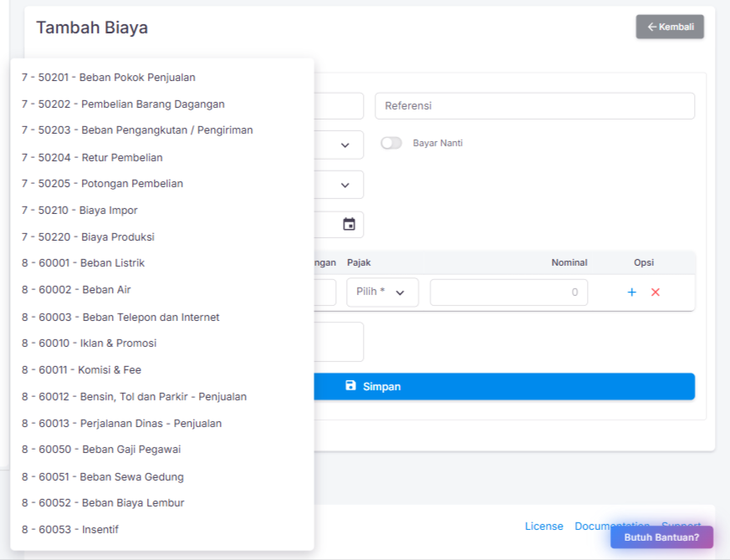Click the red X icon to delete row

[x=656, y=292]
